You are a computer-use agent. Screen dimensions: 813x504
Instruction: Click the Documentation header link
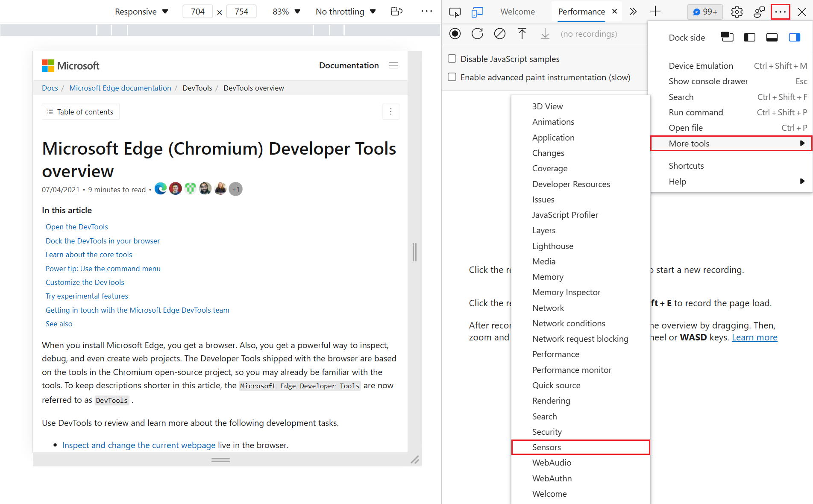tap(349, 65)
